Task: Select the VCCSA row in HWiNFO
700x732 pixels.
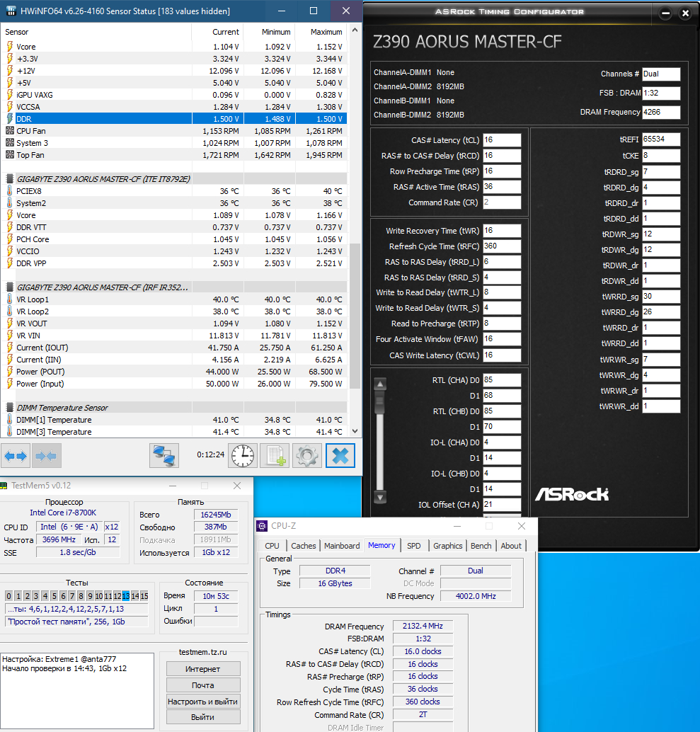Action: coord(175,107)
